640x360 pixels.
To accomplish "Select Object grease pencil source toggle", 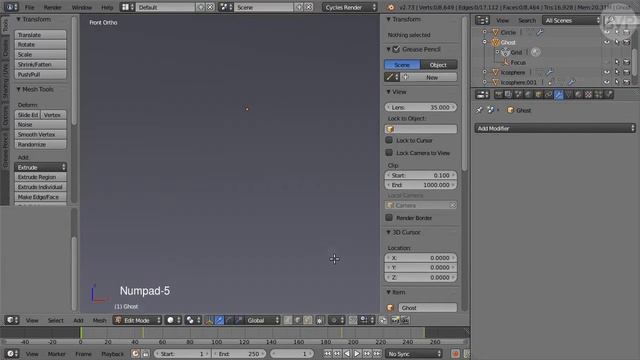I will point(438,65).
